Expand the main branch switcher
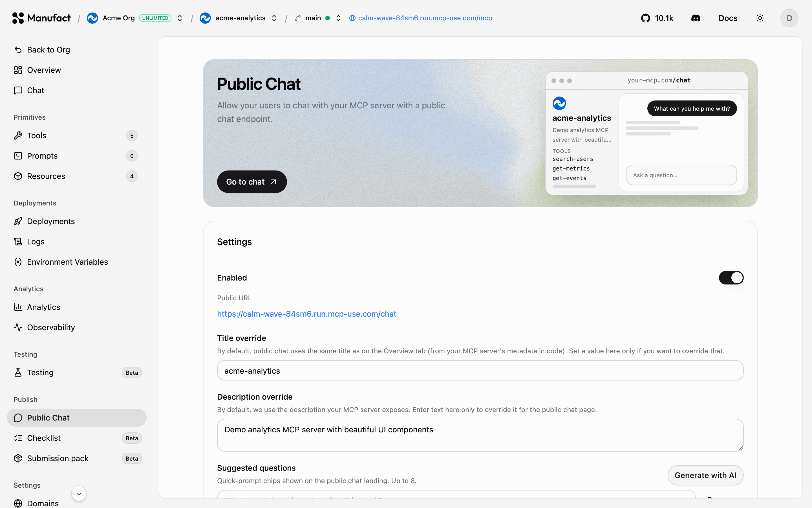Viewport: 812px width, 508px height. (x=338, y=18)
